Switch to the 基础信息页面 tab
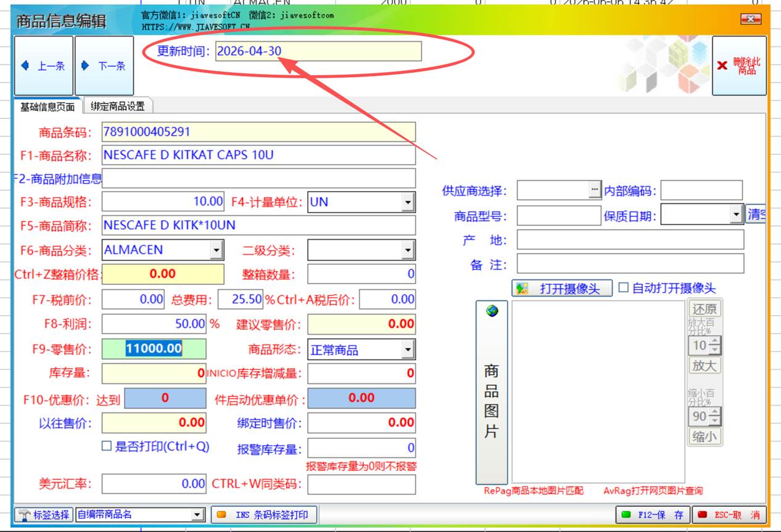 coord(48,107)
